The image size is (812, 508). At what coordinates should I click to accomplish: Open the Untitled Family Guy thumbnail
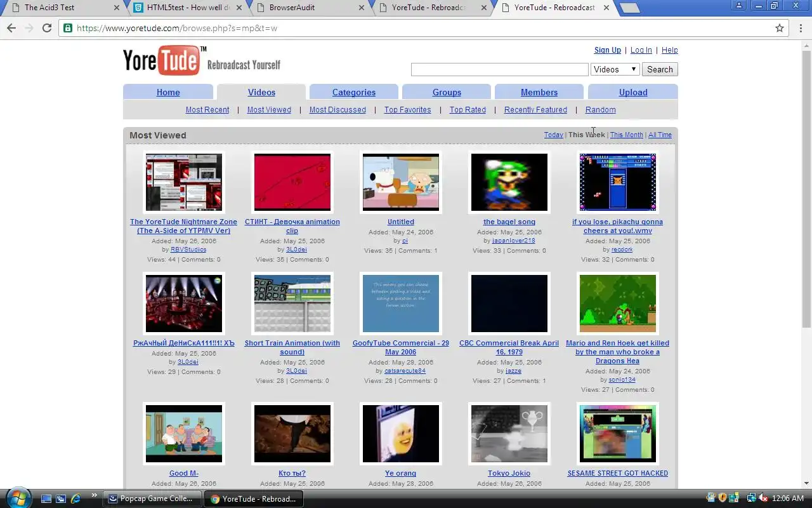tap(401, 182)
